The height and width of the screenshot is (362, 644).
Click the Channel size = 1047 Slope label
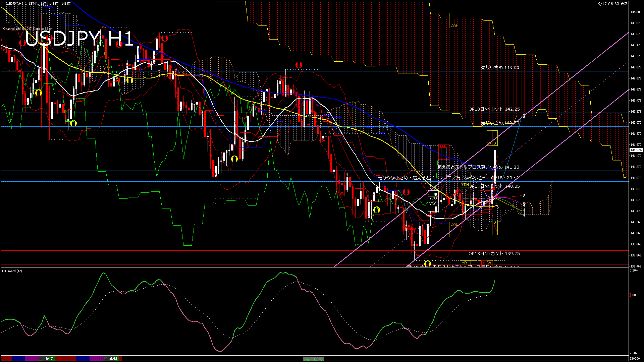28,29
